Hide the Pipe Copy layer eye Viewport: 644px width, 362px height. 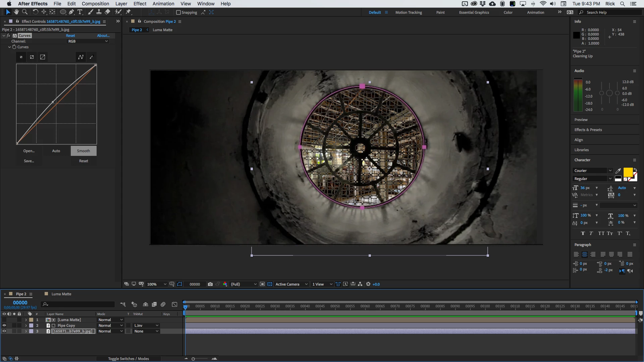4,325
